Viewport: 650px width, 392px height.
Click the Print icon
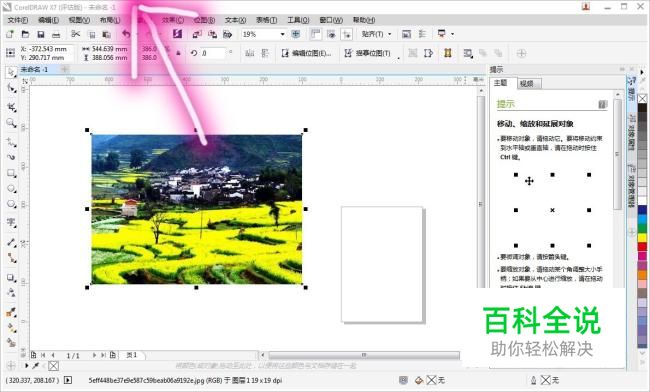56,34
